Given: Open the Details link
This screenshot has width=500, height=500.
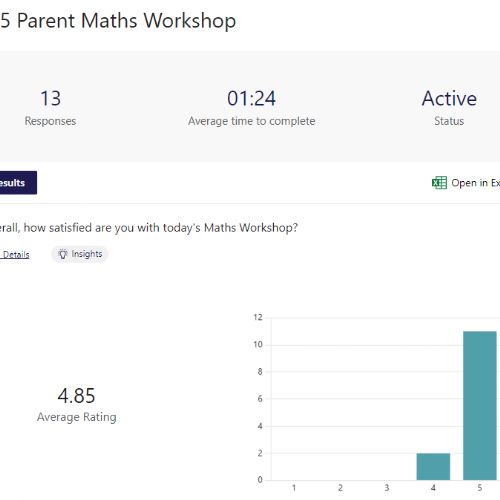Looking at the screenshot, I should click(x=15, y=255).
